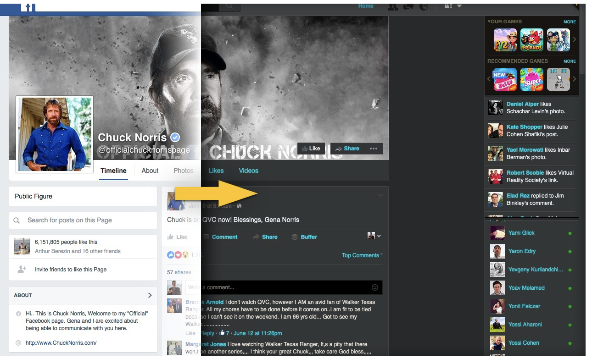Click the verified badge beside Chuck Norris
592x364 pixels.
tap(175, 137)
